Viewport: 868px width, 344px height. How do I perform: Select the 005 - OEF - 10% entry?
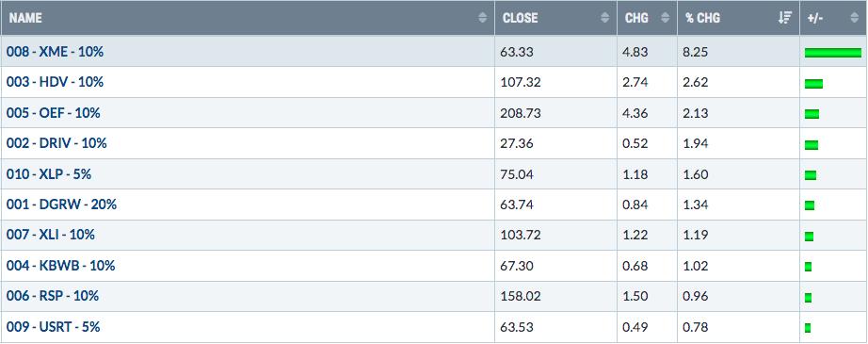(53, 113)
